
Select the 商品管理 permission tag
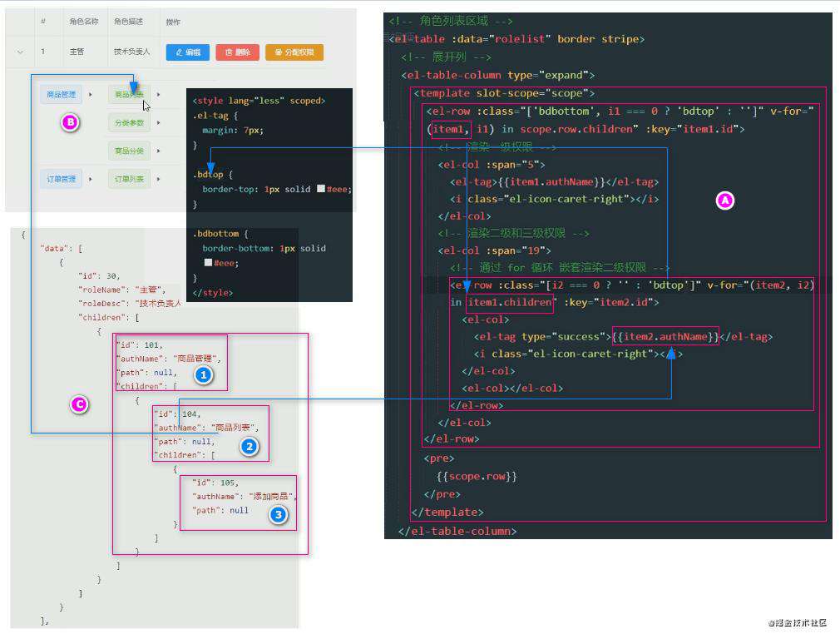61,95
